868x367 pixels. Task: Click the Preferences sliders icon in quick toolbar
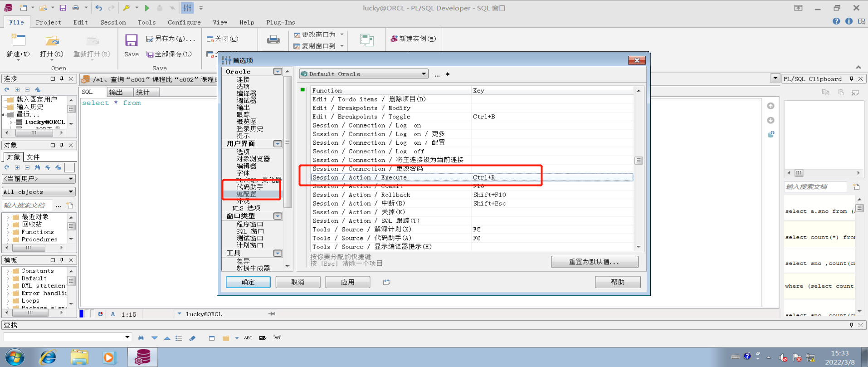pyautogui.click(x=187, y=8)
